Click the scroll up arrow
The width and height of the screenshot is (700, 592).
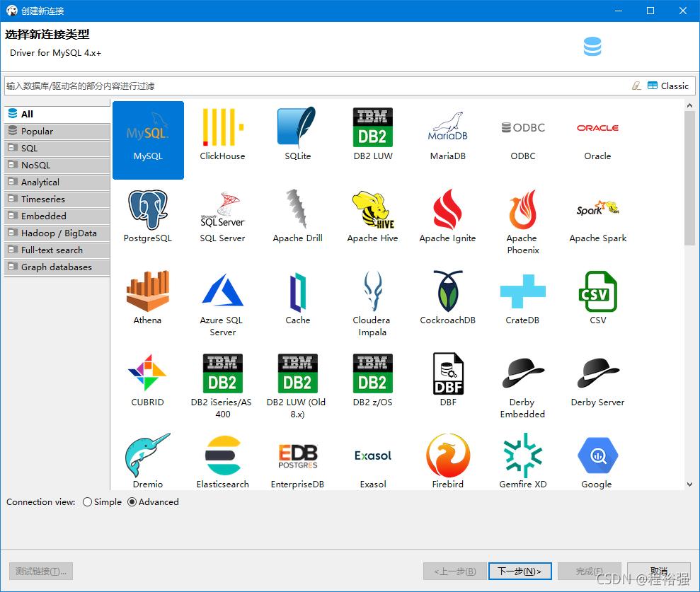click(x=689, y=105)
